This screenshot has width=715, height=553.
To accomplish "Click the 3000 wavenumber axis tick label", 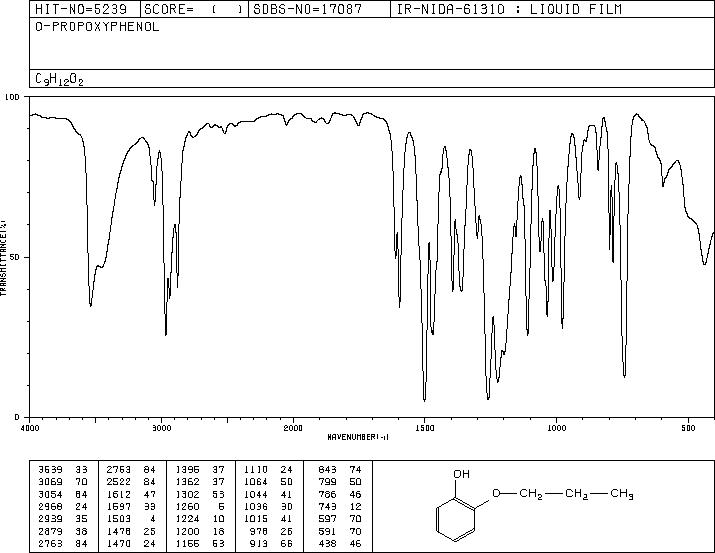I will click(x=161, y=428).
